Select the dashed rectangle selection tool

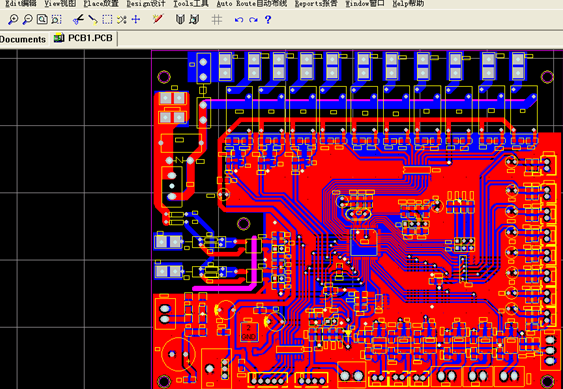(107, 19)
